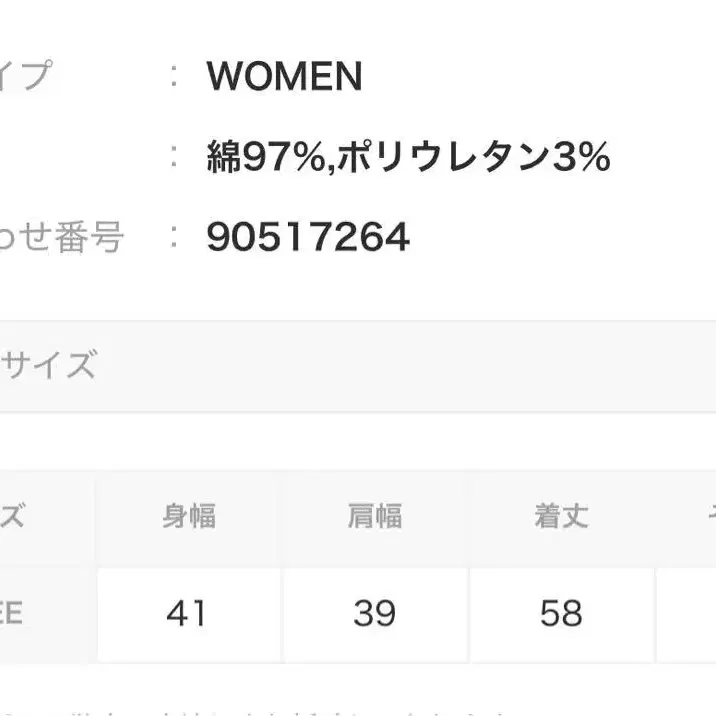Click the サイズ section header bar
Image resolution: width=716 pixels, height=716 pixels.
(358, 365)
